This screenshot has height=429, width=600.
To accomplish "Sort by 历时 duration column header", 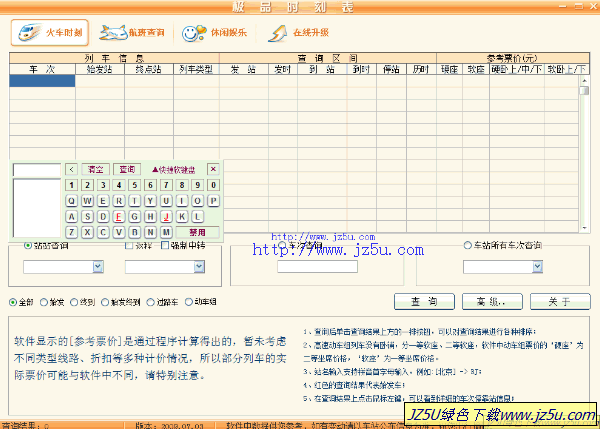I will tap(421, 69).
